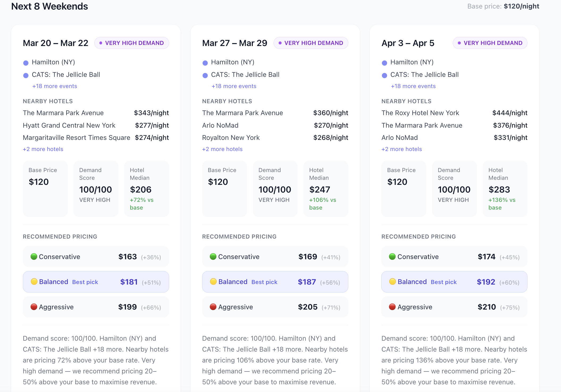This screenshot has width=561, height=392.
Task: Click The Roxy Hotel New York entry
Action: 420,113
